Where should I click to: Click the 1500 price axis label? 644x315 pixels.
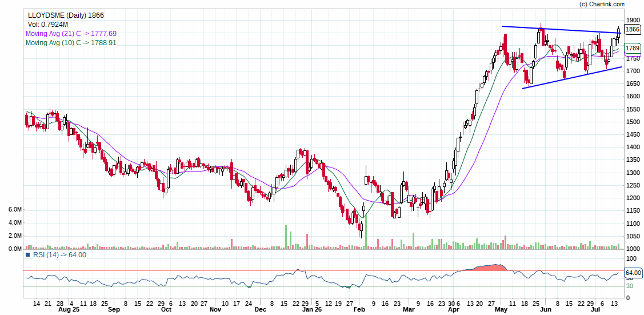pos(633,122)
